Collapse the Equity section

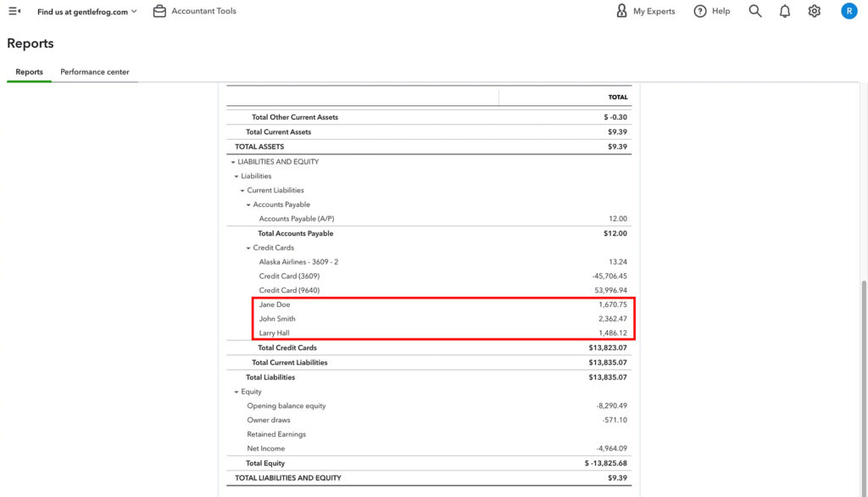[x=236, y=391]
